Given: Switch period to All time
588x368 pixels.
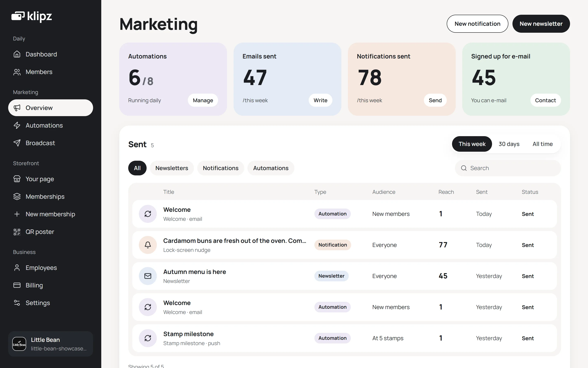Looking at the screenshot, I should 542,144.
